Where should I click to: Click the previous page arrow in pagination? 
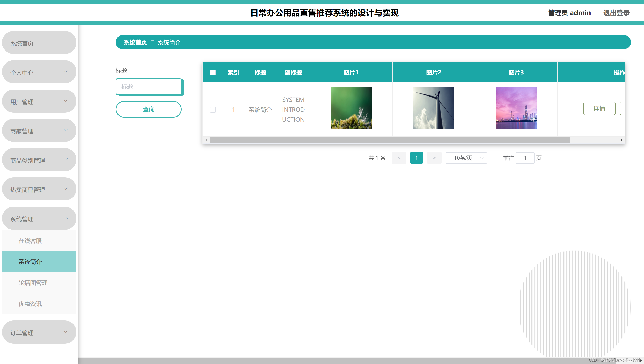399,158
